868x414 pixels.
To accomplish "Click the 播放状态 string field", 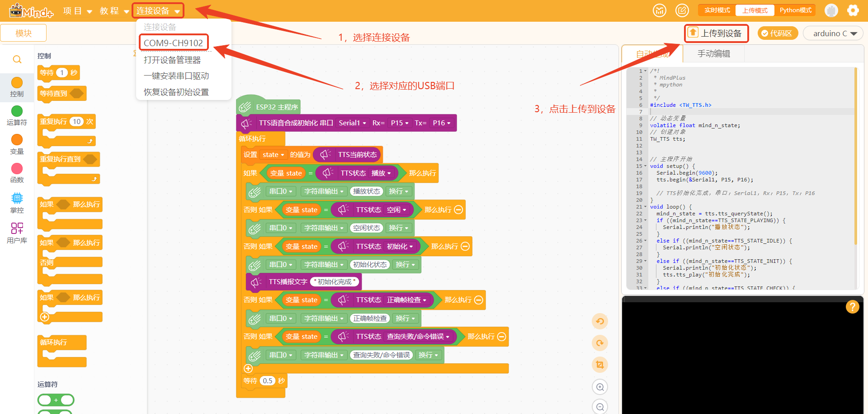I will [367, 191].
